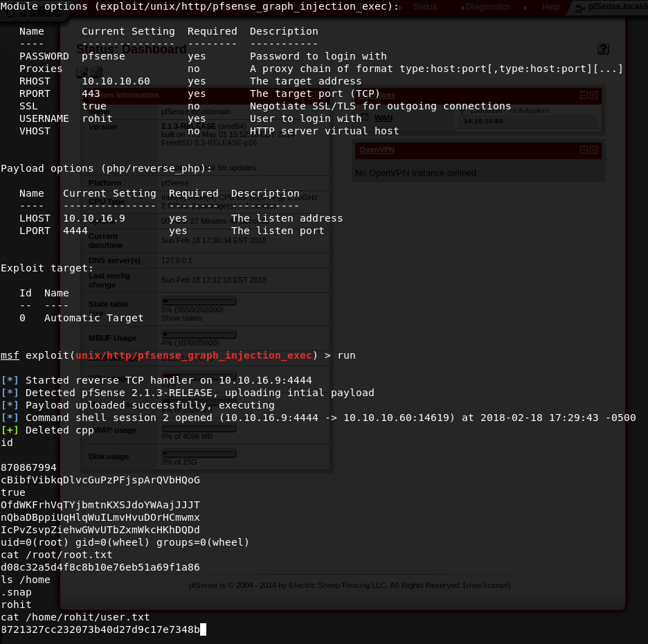Click the WAN address 10.10.10.60 field

tap(528, 121)
